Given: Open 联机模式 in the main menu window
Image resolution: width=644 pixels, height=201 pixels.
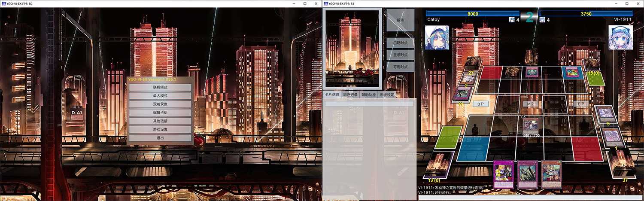Looking at the screenshot, I should click(160, 87).
